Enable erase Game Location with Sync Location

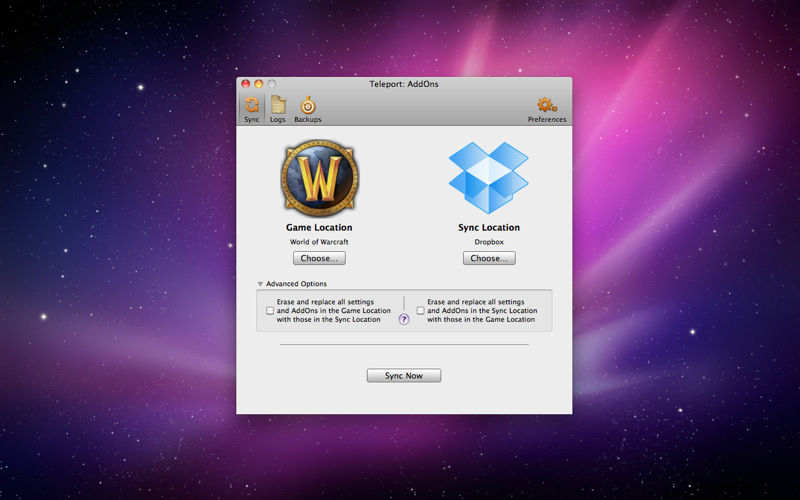point(270,311)
